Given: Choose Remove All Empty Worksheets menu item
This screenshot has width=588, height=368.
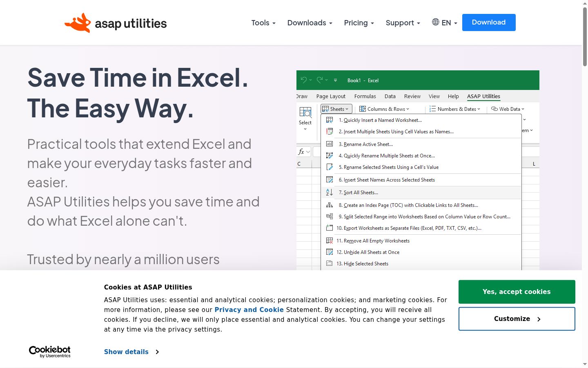Looking at the screenshot, I should click(421, 241).
